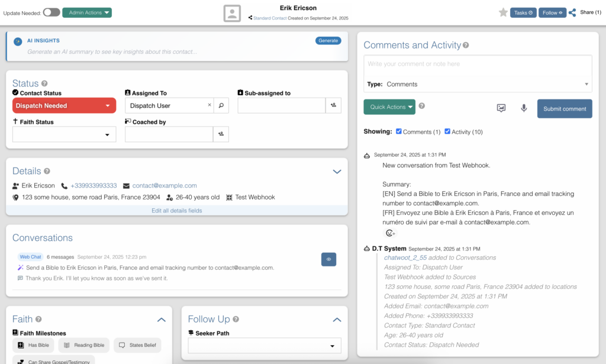Open the Seeker Path dropdown

click(265, 346)
